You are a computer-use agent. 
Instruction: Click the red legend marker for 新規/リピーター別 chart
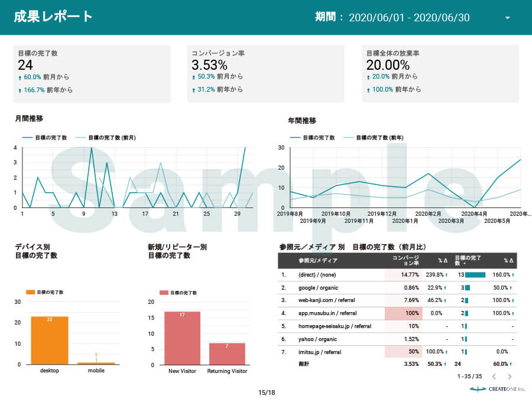pos(164,292)
